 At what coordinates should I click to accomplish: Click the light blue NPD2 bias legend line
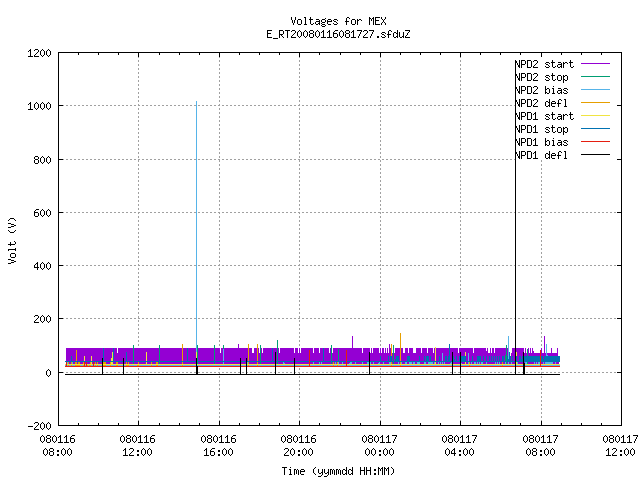(x=596, y=89)
